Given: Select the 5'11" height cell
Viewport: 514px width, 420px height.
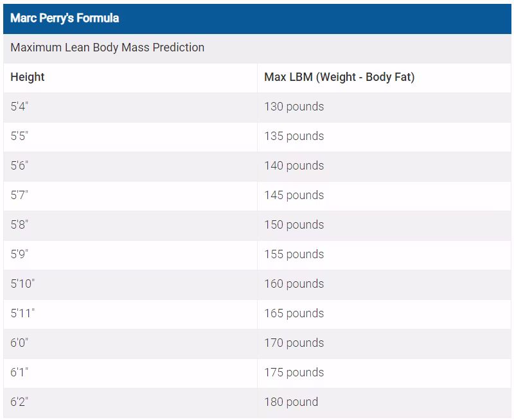Looking at the screenshot, I should point(130,314).
